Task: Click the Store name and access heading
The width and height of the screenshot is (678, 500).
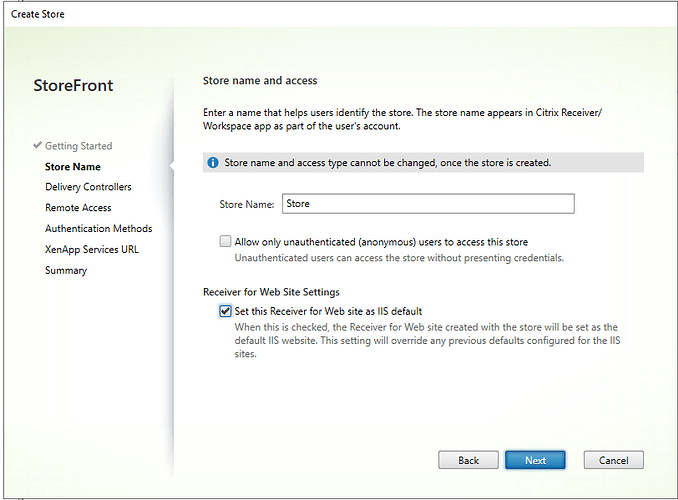Action: tap(260, 80)
